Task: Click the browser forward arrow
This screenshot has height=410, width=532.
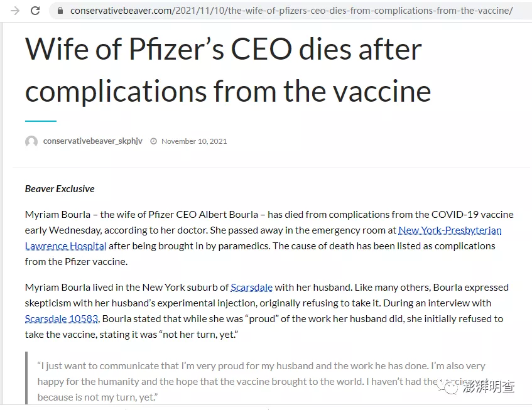Action: click(x=15, y=11)
